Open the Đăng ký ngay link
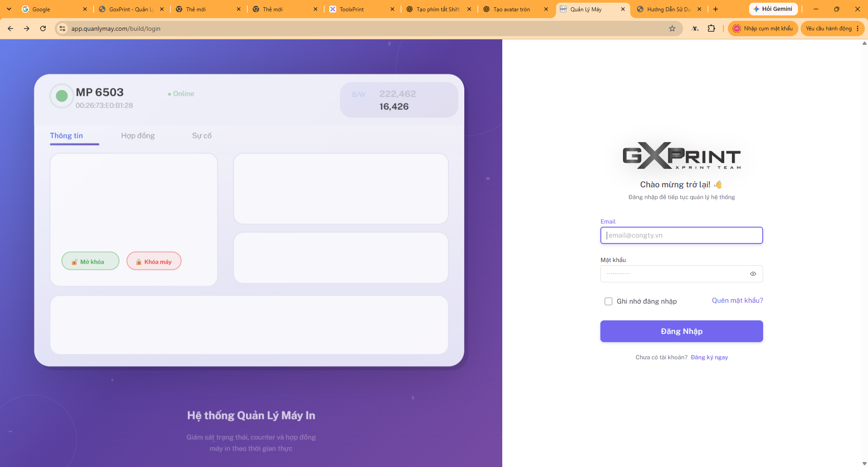Image resolution: width=868 pixels, height=467 pixels. click(709, 357)
